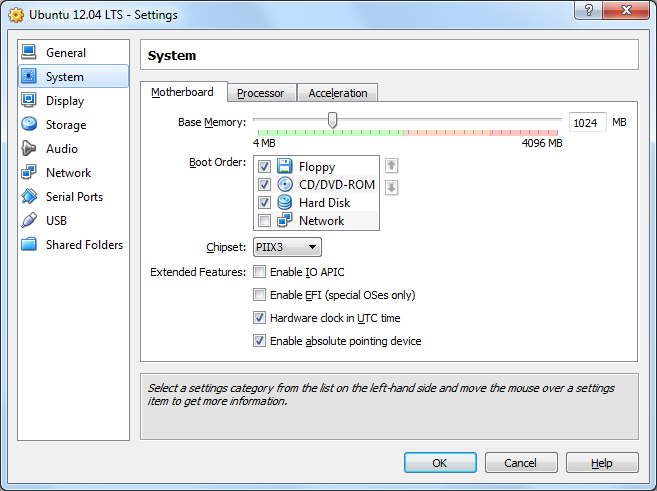This screenshot has width=657, height=491.
Task: Click the Cancel button
Action: [x=521, y=463]
